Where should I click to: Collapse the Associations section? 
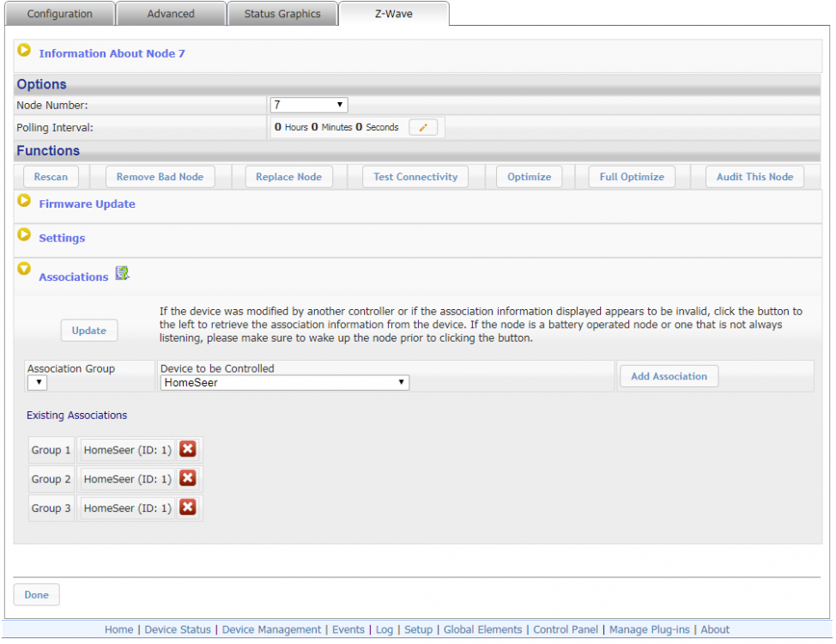24,270
